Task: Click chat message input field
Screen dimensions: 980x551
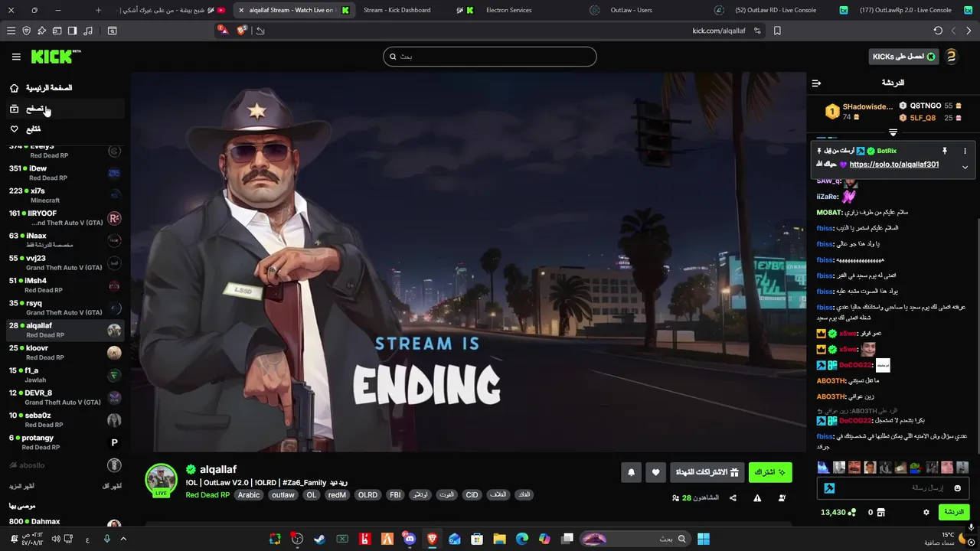Action: click(x=894, y=488)
